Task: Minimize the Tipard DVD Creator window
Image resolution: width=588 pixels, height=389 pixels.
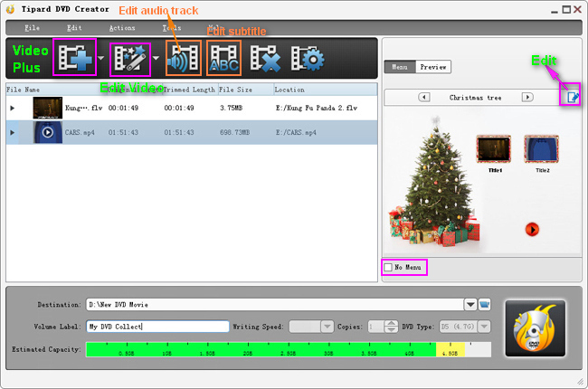Action: click(555, 11)
